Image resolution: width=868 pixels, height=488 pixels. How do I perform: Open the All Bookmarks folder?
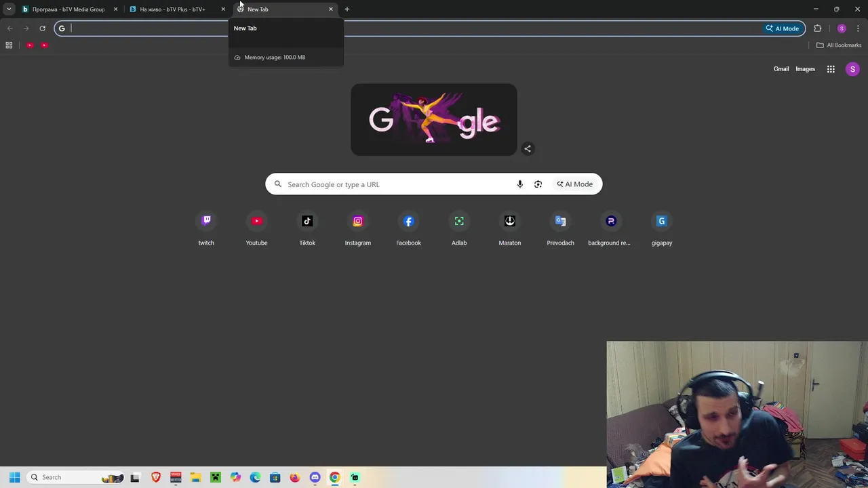pos(839,45)
